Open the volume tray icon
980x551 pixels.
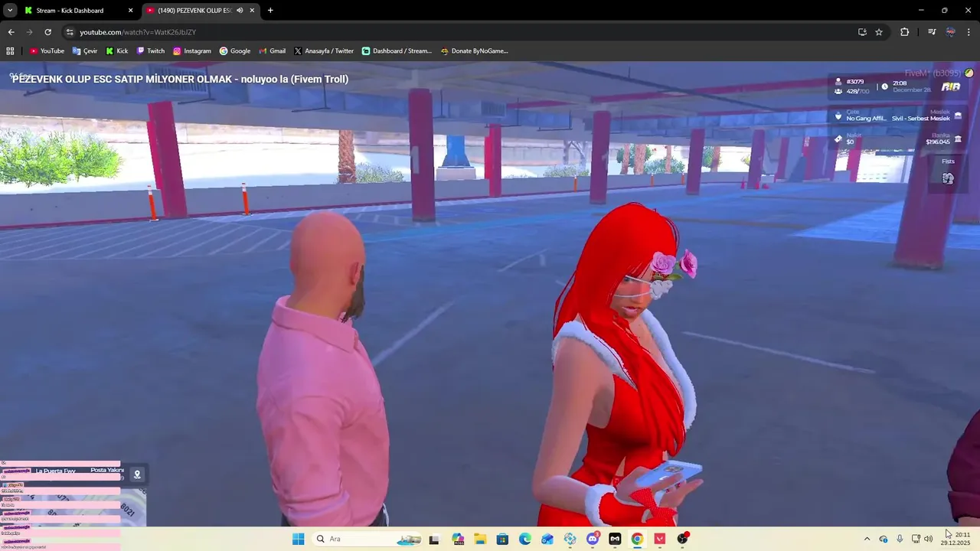click(x=929, y=539)
